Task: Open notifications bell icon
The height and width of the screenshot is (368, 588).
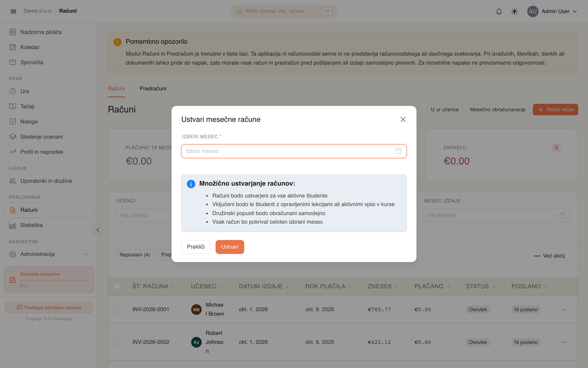Action: click(499, 11)
